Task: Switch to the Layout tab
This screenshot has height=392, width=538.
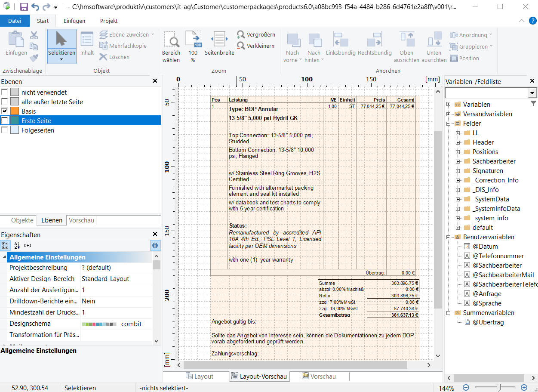Action: (199, 376)
